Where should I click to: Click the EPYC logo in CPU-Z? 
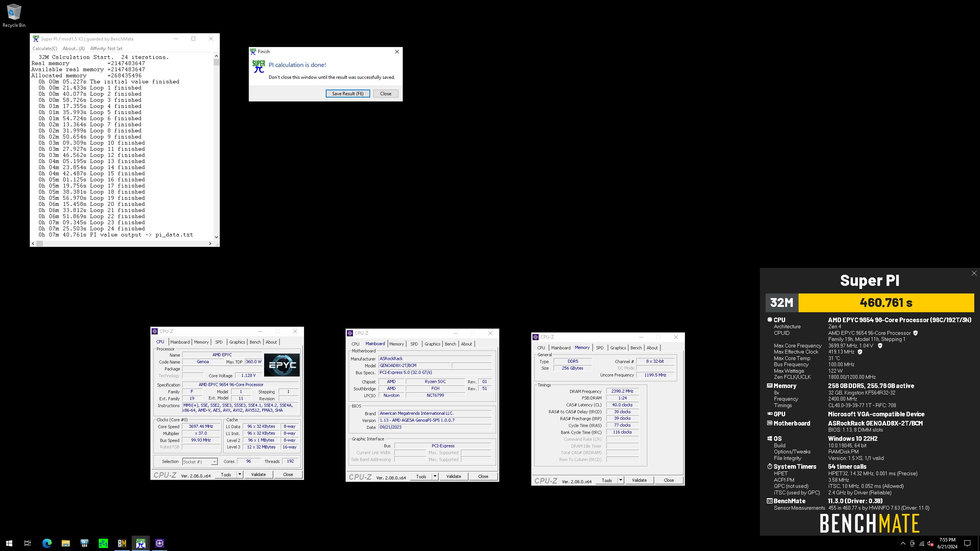point(282,365)
